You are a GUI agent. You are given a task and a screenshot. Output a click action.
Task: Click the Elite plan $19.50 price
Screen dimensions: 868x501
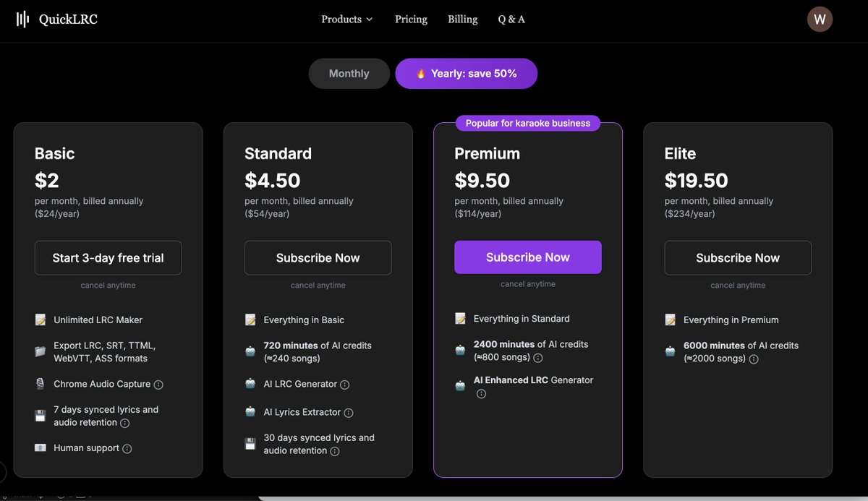697,180
